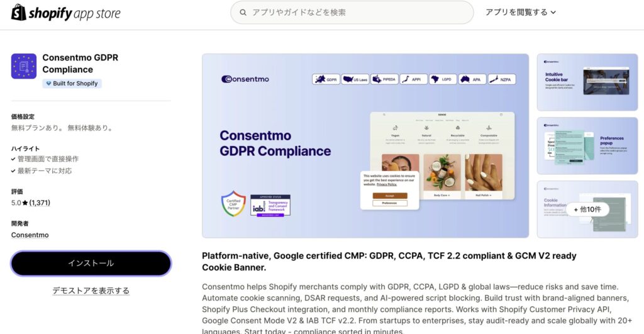The width and height of the screenshot is (644, 334).
Task: Click the Accept button in cookie popup preview
Action: 390,196
